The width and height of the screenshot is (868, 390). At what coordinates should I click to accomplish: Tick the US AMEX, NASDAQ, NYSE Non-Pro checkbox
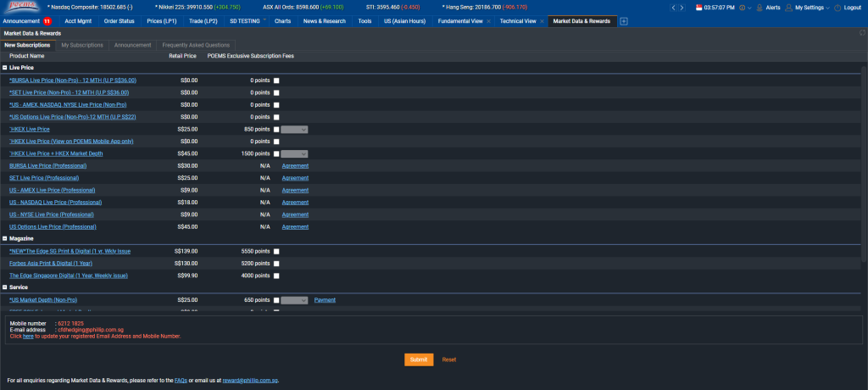coord(276,104)
